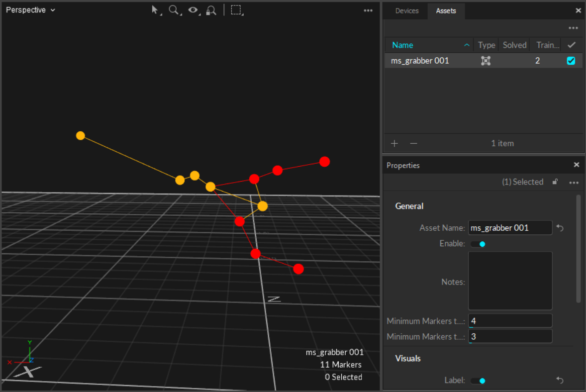Switch to the Devices tab
The image size is (586, 392).
click(x=406, y=11)
